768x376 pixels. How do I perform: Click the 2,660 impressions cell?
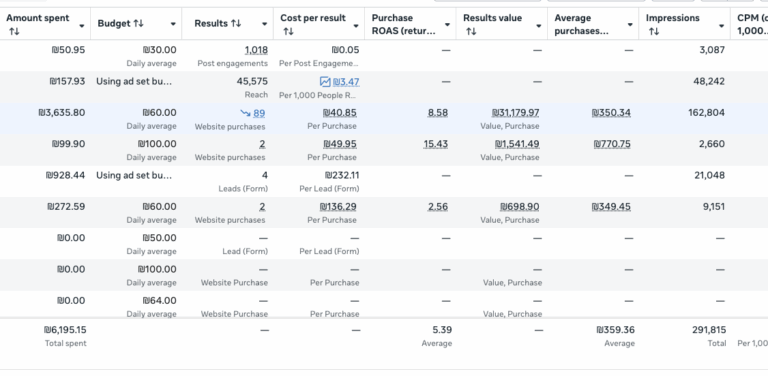click(x=712, y=144)
